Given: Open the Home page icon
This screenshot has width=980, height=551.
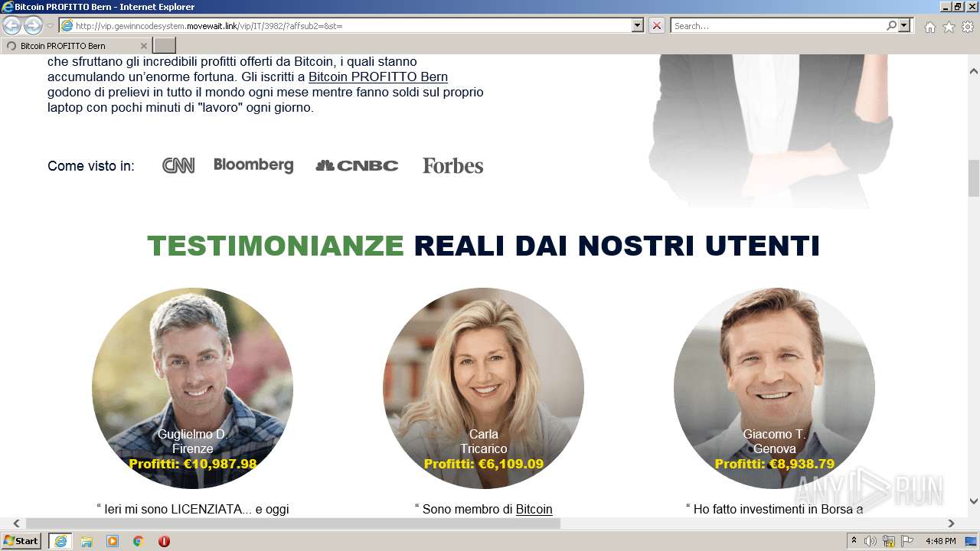Looking at the screenshot, I should click(x=929, y=27).
